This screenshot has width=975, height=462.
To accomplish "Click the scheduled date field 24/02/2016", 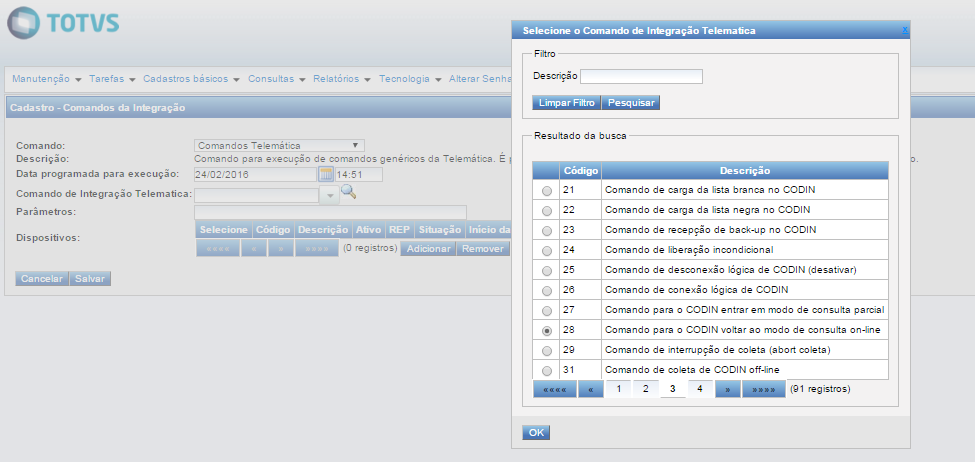I will click(256, 175).
